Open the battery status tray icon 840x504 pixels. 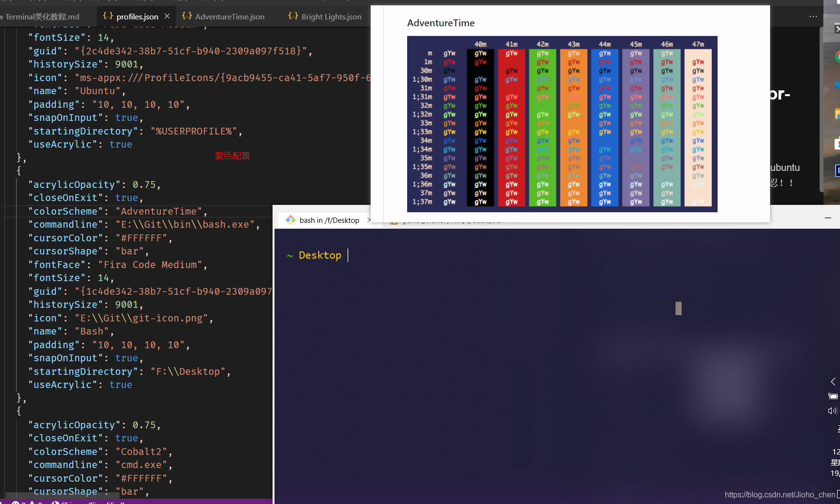(x=833, y=396)
